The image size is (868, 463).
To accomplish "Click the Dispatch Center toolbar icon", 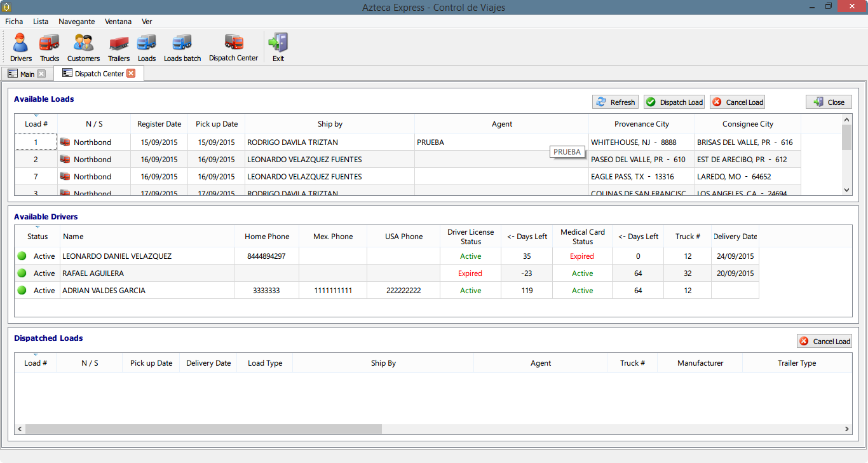I will [x=233, y=48].
